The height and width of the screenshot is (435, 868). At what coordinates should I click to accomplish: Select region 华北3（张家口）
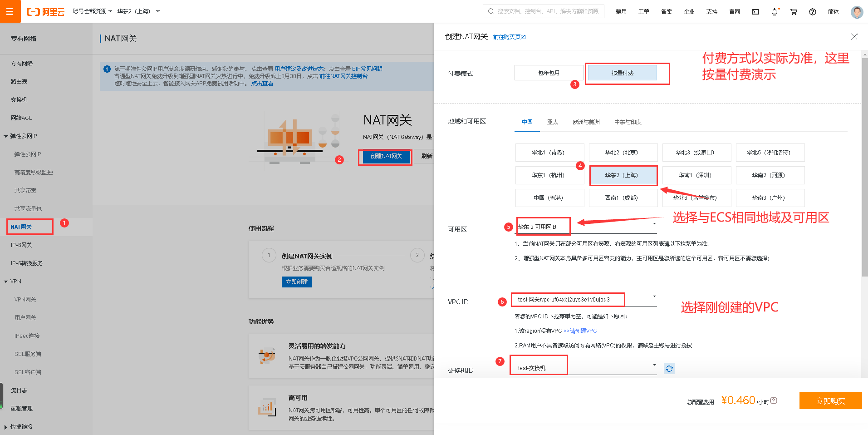coord(696,153)
